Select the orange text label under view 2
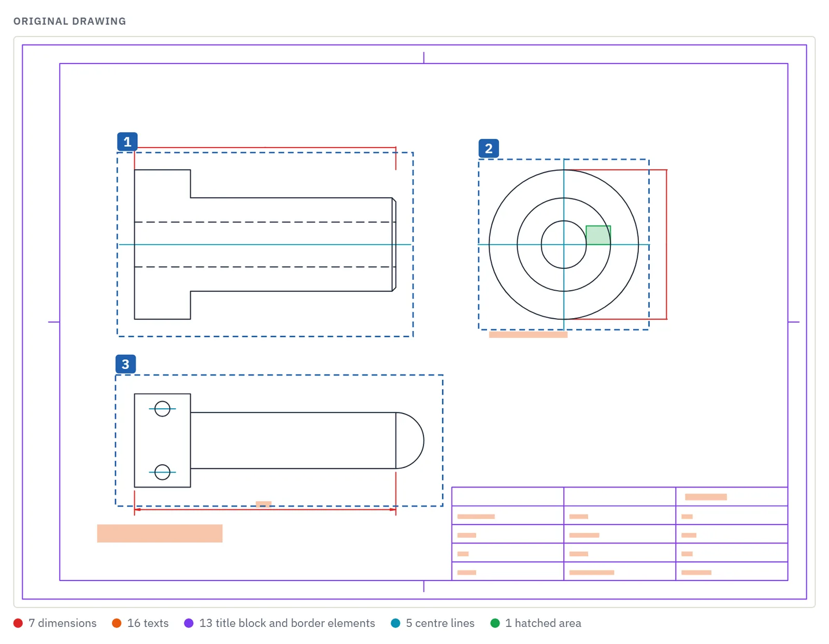This screenshot has height=644, width=829. pos(528,335)
